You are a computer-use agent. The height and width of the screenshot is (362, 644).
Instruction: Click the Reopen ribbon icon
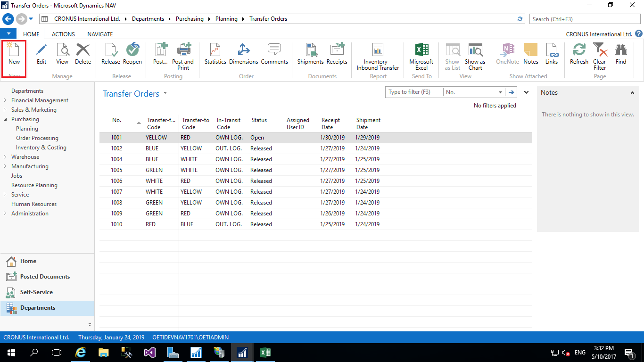(132, 54)
